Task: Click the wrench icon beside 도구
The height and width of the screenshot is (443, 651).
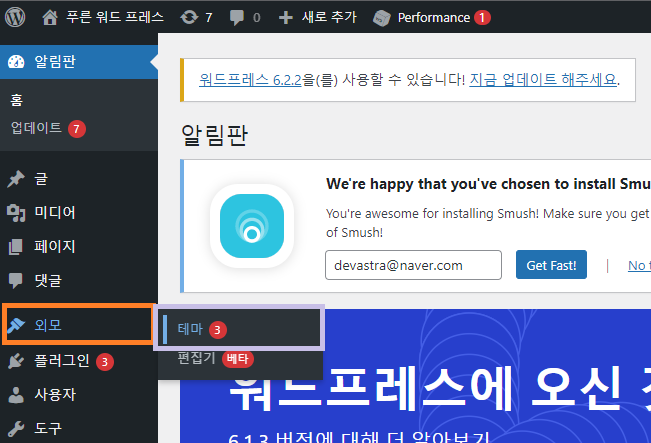Action: tap(16, 428)
